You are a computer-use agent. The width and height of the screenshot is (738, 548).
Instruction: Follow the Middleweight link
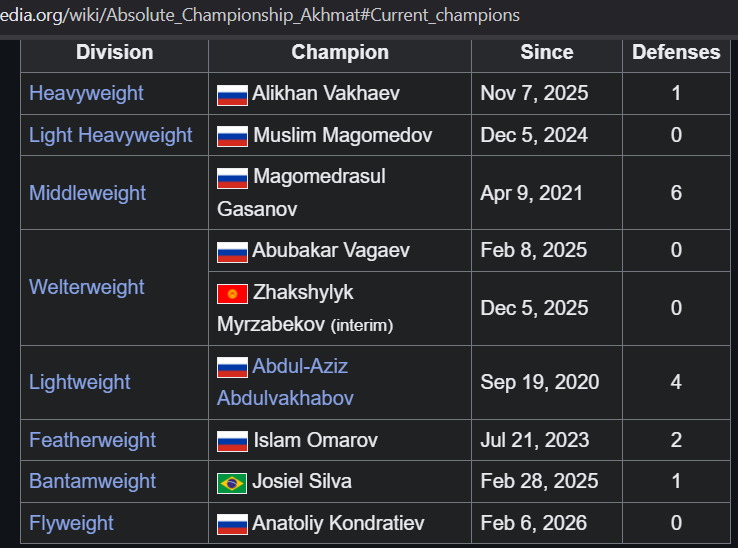pyautogui.click(x=87, y=193)
